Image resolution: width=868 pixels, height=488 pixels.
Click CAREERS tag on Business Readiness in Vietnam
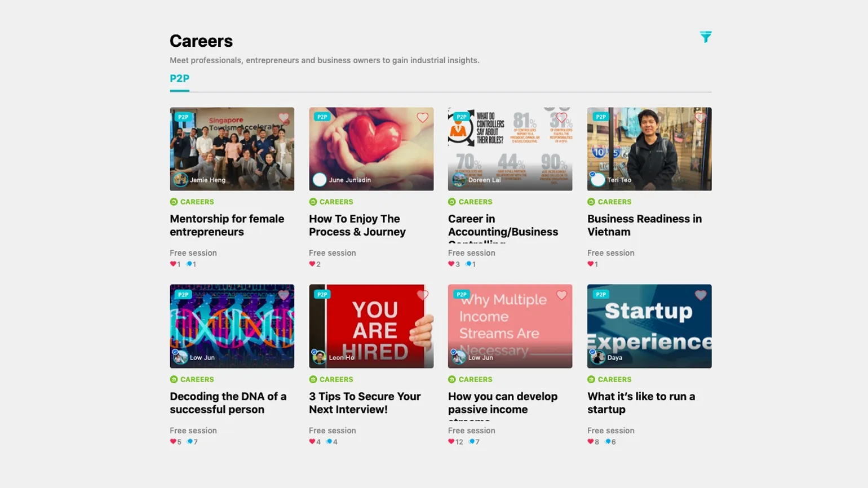(x=614, y=202)
